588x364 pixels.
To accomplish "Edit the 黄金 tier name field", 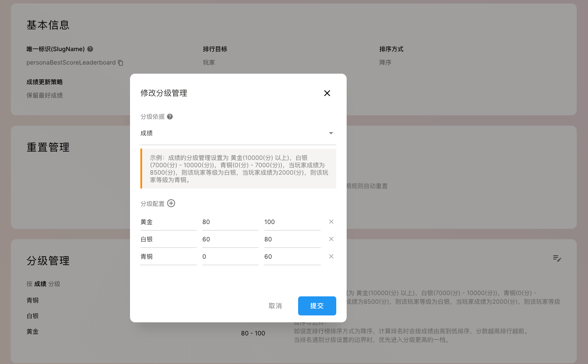I will coord(168,222).
